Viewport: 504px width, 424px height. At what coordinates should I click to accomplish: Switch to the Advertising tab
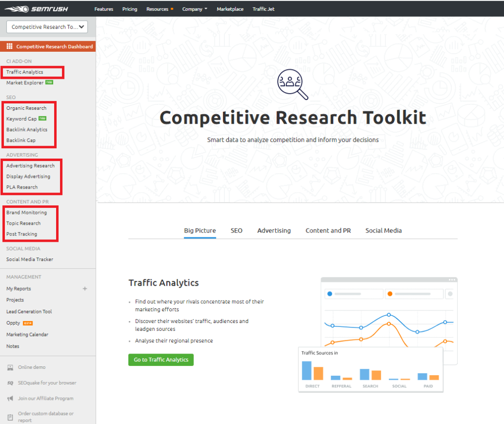tap(274, 230)
